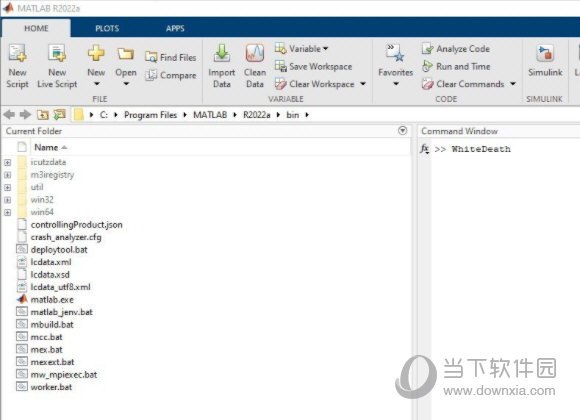Open Favorites dropdown arrow
Screen dimensions: 580x420
click(x=395, y=84)
